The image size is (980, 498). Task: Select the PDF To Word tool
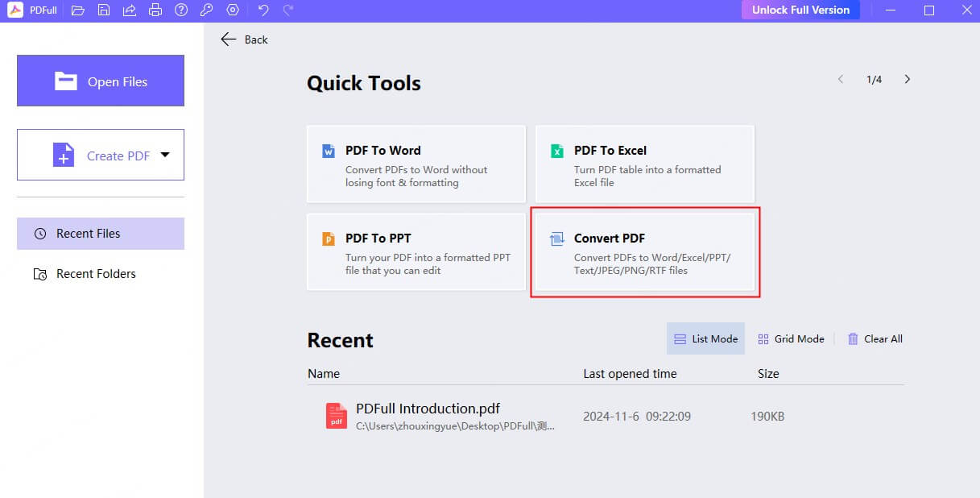(416, 164)
